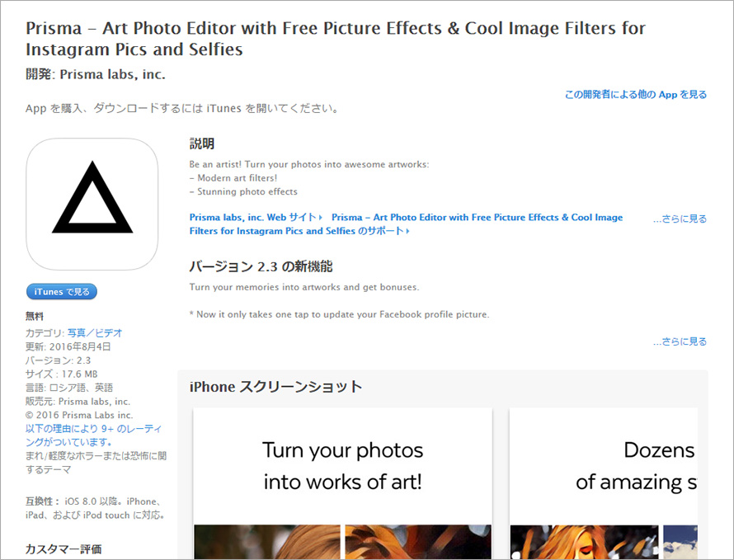Click the 'カスタマー評価' heading
This screenshot has height=560, width=734.
pos(64,548)
